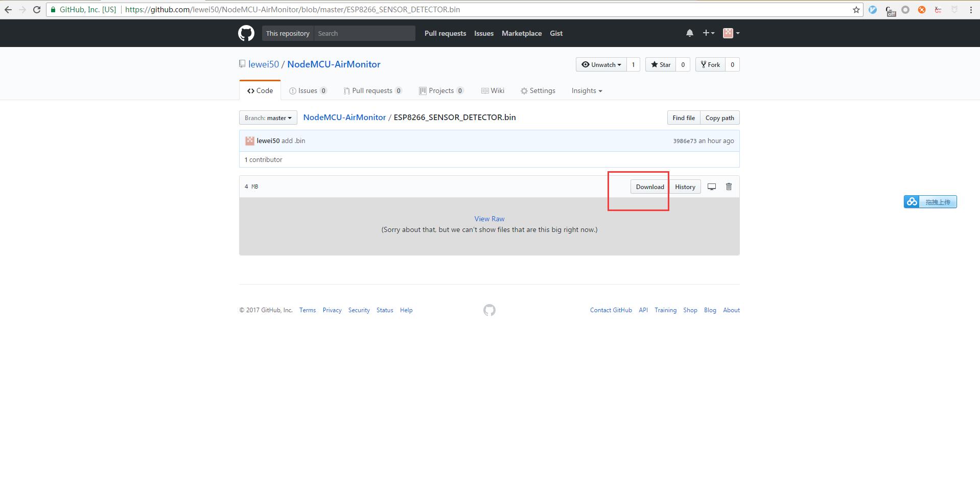Click the Download button

[649, 187]
